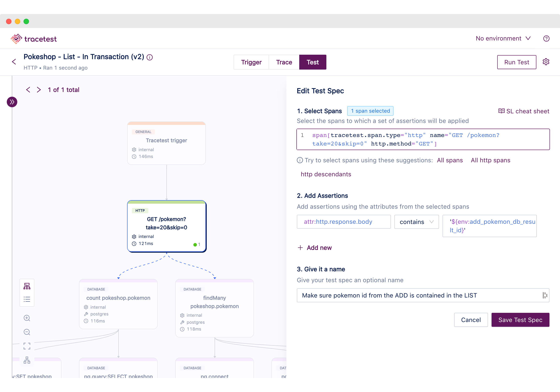The width and height of the screenshot is (560, 392).
Task: Click Save Test Spec
Action: [520, 320]
